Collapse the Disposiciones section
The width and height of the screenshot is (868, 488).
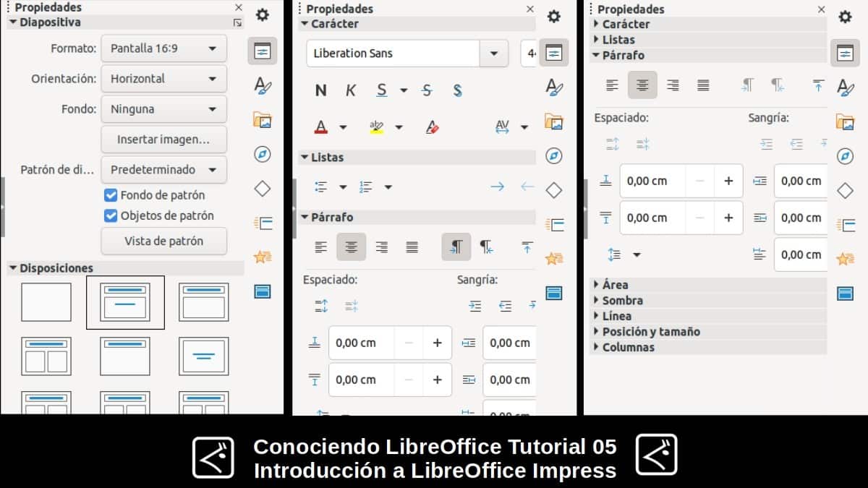[12, 268]
